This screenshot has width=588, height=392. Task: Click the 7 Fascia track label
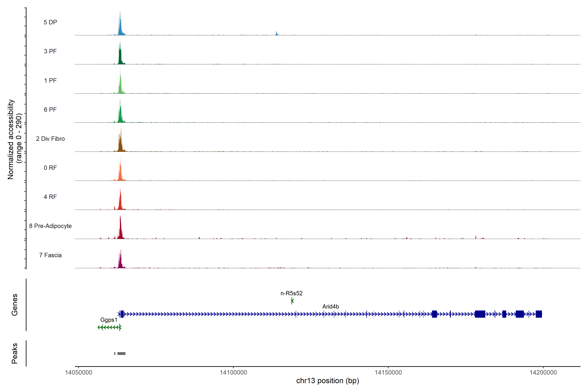pyautogui.click(x=50, y=255)
